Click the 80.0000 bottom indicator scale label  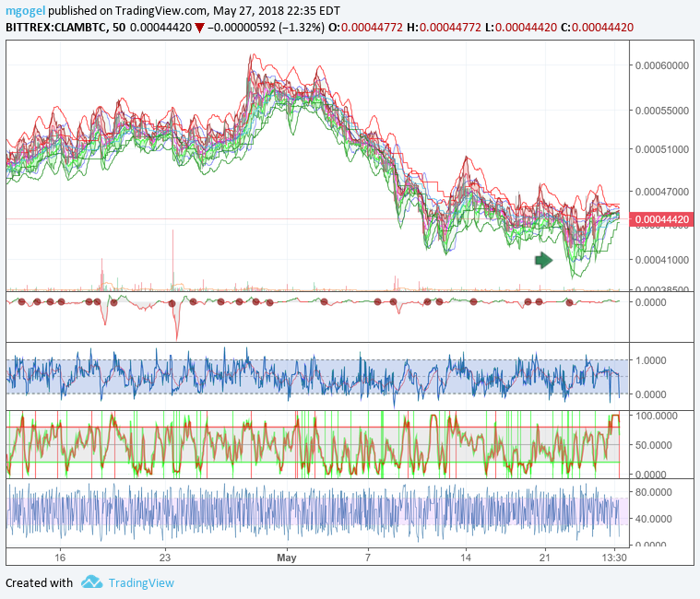tap(654, 492)
